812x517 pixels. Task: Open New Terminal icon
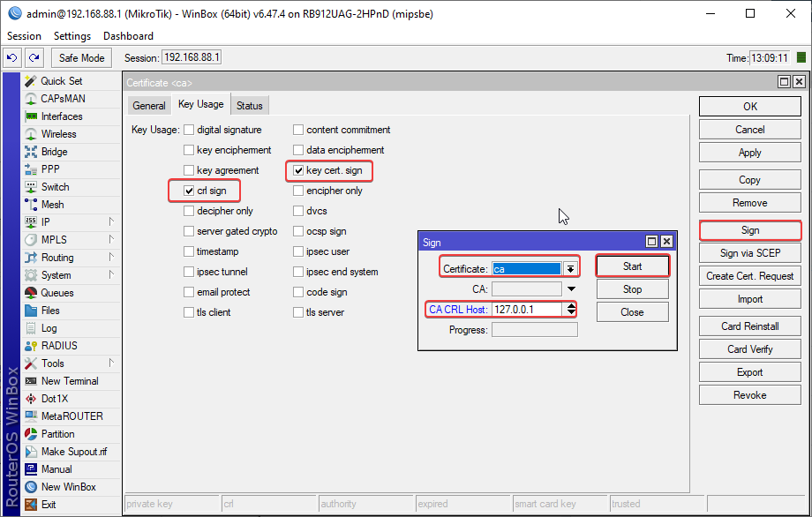click(31, 381)
